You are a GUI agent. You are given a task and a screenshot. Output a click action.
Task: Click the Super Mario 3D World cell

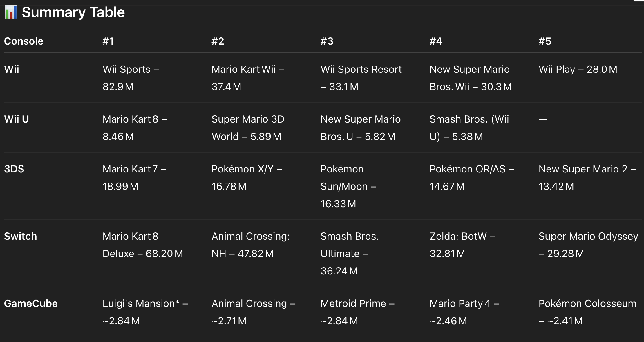click(x=248, y=128)
